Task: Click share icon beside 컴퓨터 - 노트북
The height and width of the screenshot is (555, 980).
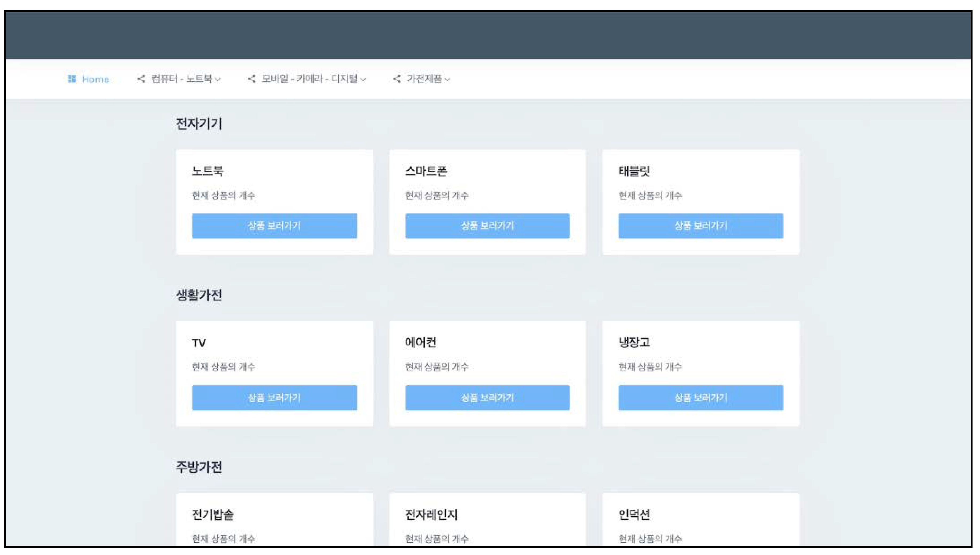Action: (141, 79)
